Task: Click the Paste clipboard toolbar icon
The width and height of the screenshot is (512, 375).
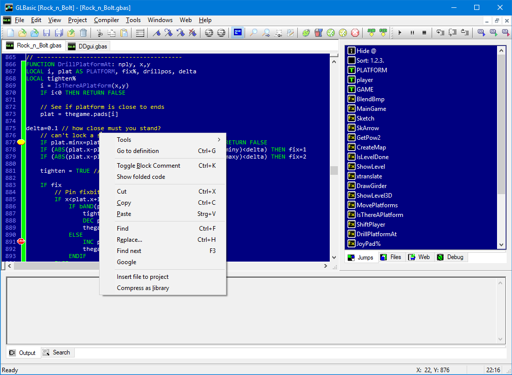Action: click(x=124, y=33)
